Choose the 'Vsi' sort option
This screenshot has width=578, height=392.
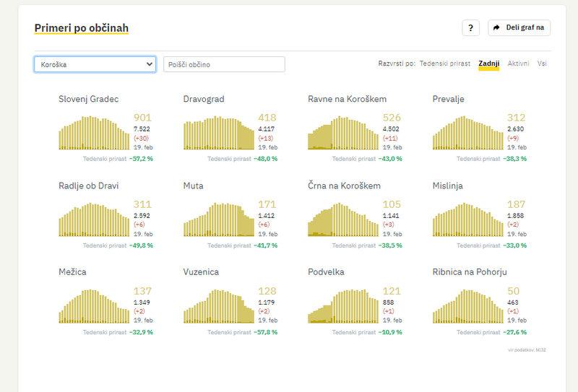pos(542,64)
